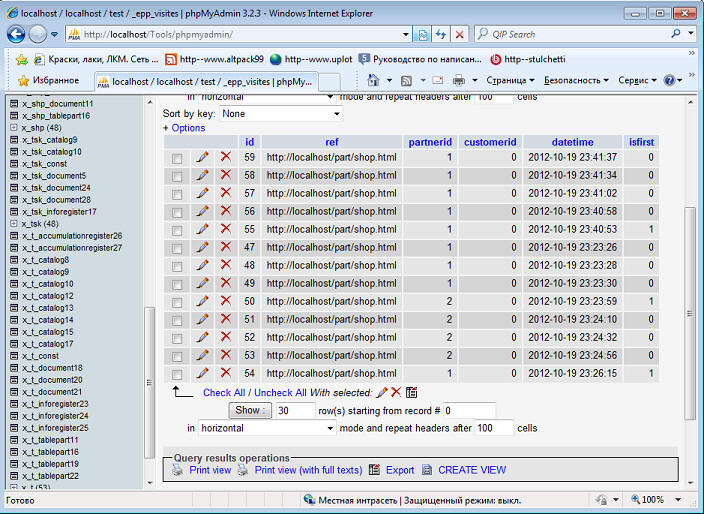Click red X beside With selected

(x=396, y=392)
